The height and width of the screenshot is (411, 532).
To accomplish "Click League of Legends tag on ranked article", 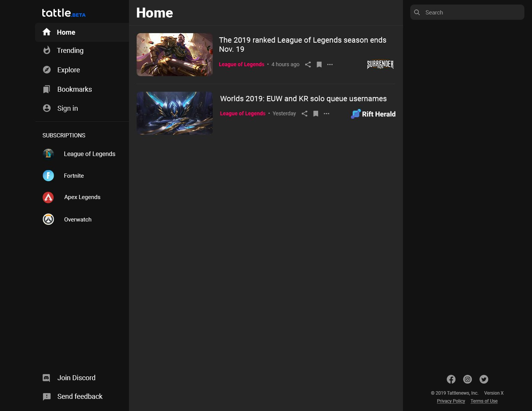I will tap(241, 64).
